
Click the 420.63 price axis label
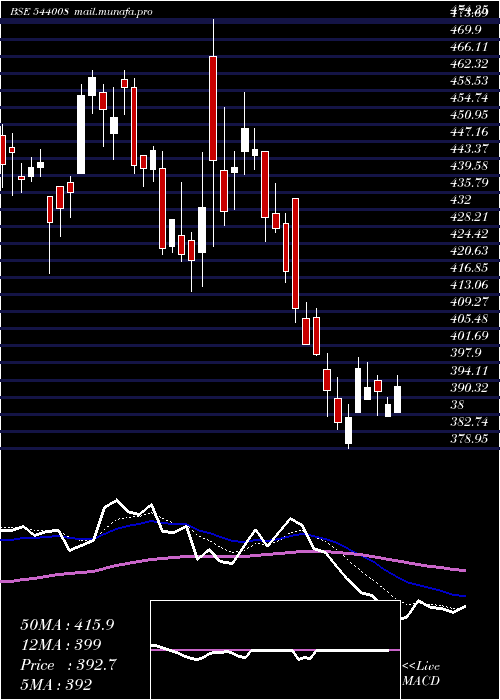(469, 250)
